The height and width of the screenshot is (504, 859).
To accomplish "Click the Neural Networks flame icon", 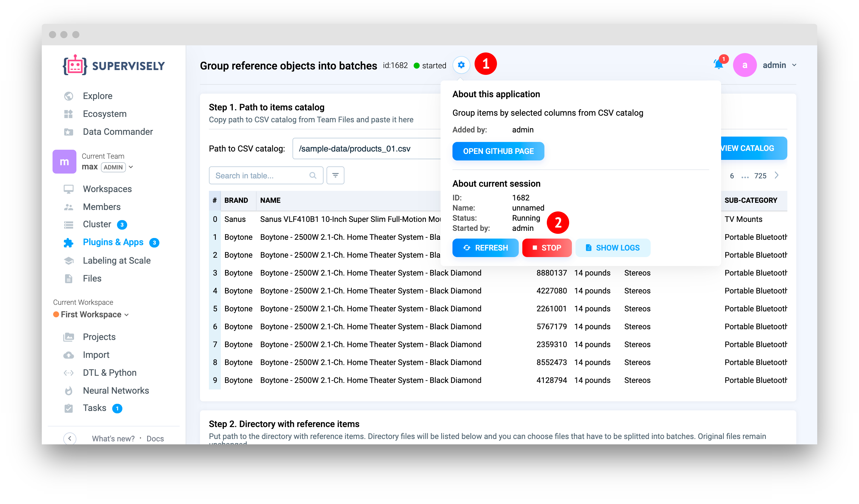I will click(69, 391).
